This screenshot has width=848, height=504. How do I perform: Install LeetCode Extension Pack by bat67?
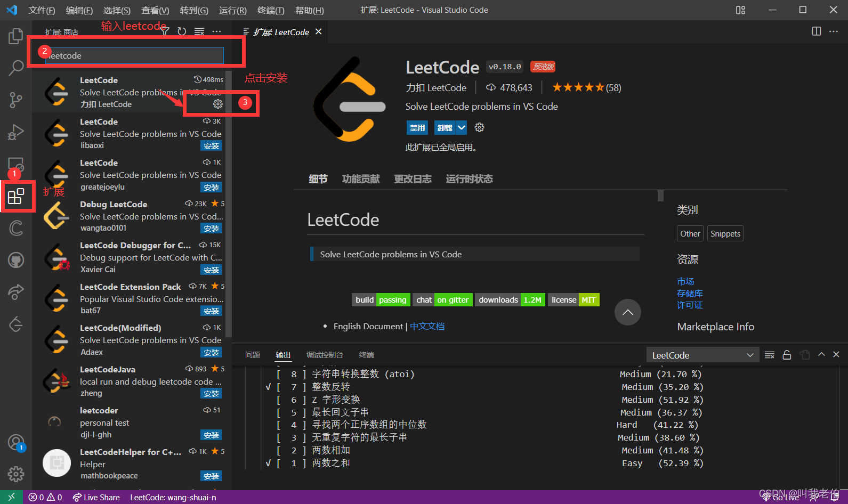click(211, 311)
